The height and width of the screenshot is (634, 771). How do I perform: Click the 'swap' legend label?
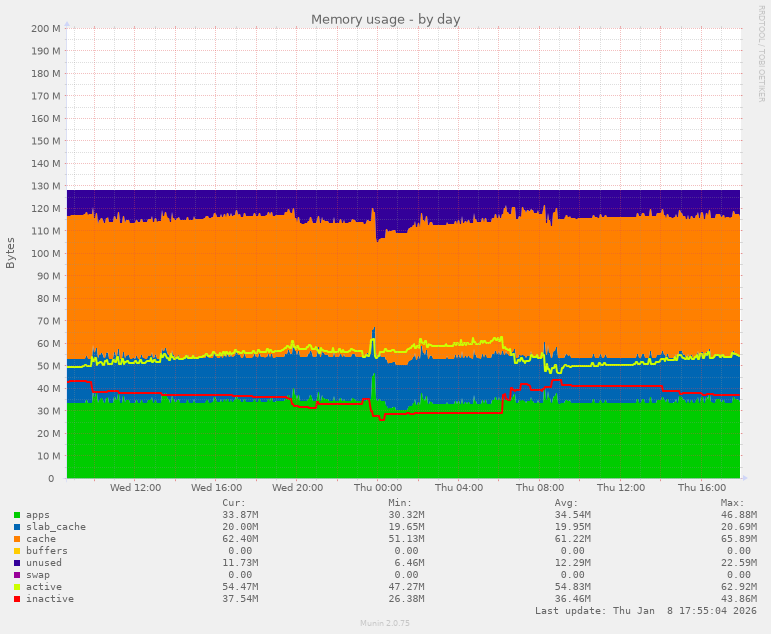click(x=38, y=575)
